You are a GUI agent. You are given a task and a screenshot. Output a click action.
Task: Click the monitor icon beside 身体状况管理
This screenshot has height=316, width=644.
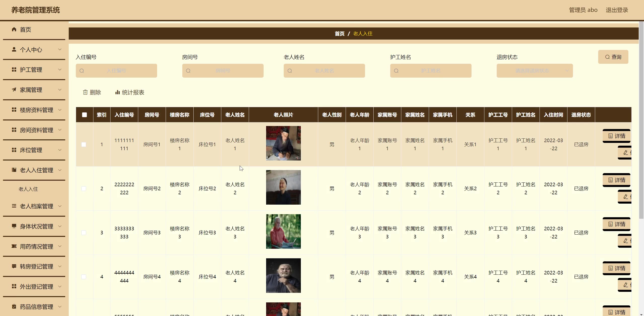(x=14, y=226)
